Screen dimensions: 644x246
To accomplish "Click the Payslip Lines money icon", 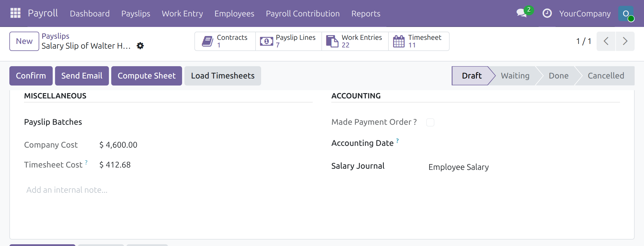I will 266,41.
